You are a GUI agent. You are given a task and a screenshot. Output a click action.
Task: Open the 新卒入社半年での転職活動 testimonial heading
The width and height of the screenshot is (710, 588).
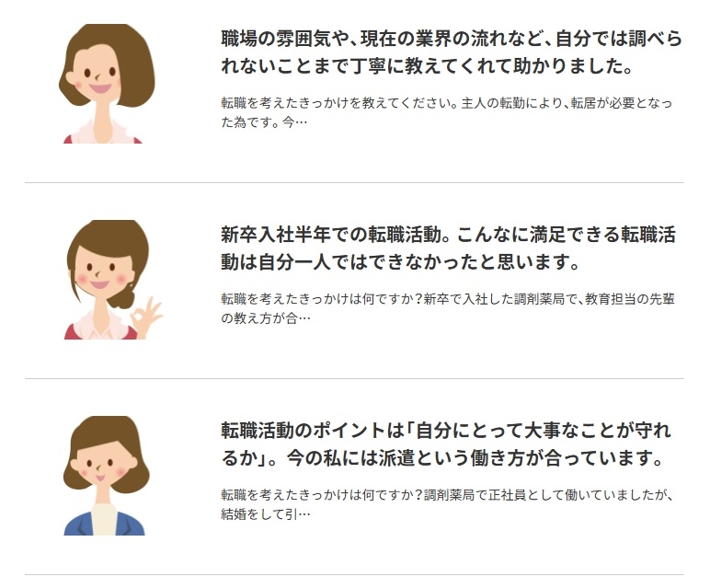click(448, 248)
